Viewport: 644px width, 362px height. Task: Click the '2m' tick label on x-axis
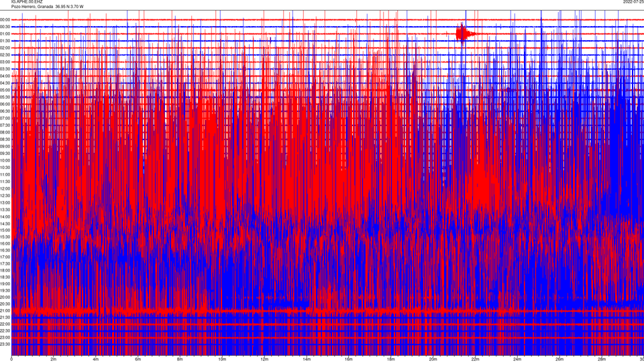[54, 359]
